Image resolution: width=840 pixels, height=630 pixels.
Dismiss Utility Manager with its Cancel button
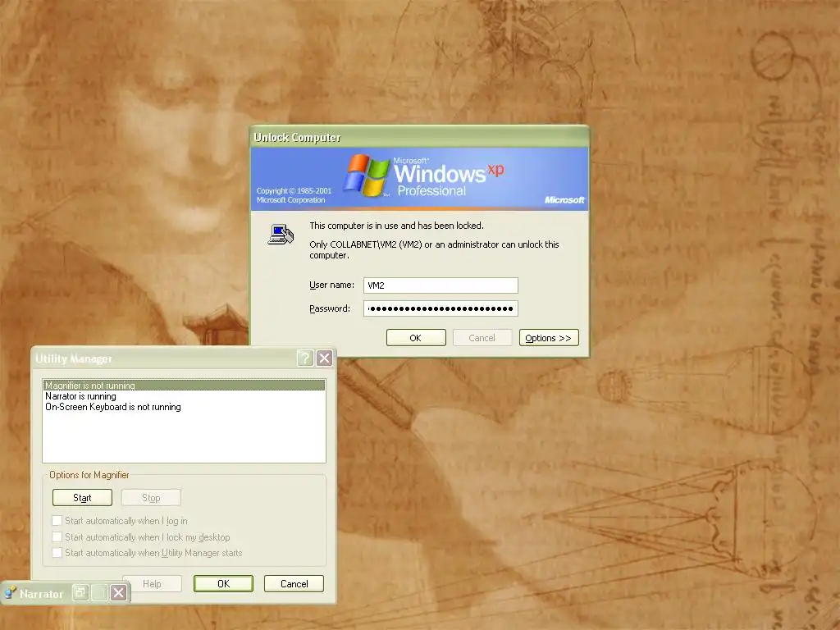(294, 583)
